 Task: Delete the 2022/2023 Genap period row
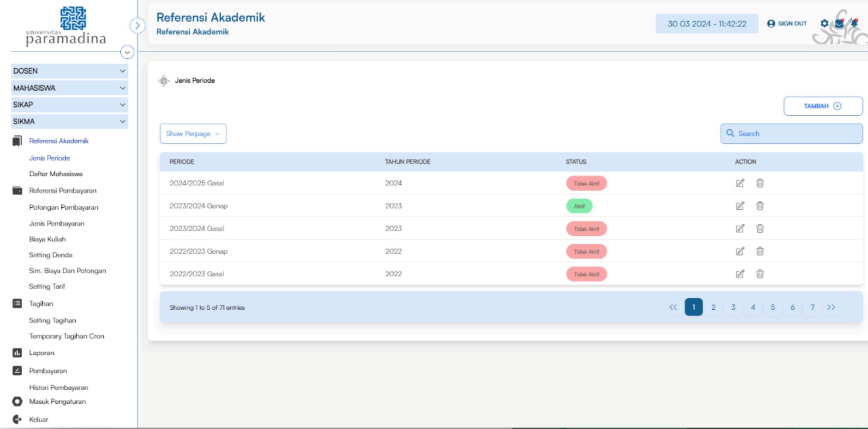coord(760,251)
